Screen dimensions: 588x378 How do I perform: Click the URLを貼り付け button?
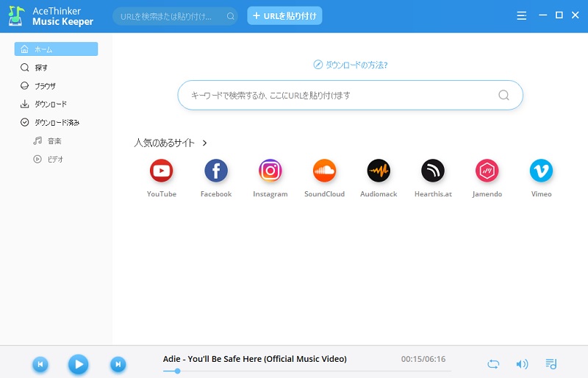[284, 15]
